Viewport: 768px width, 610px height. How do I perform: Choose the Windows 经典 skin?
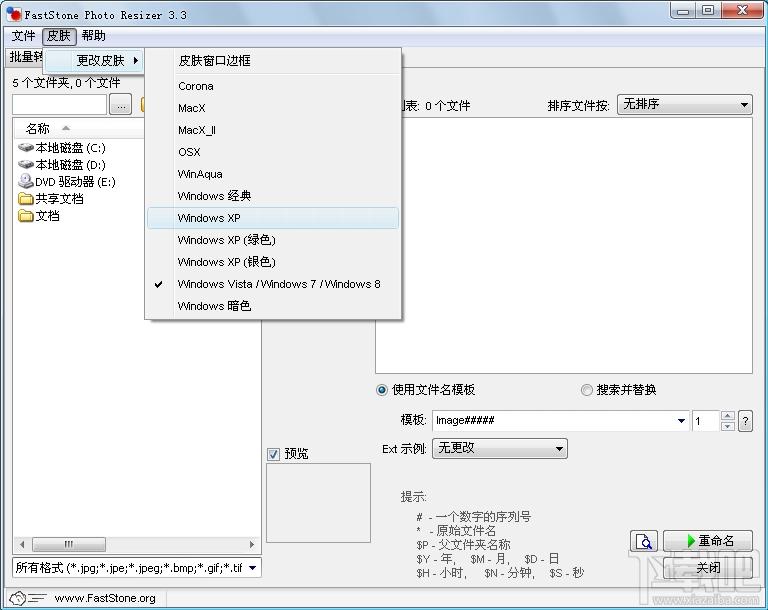[273, 196]
